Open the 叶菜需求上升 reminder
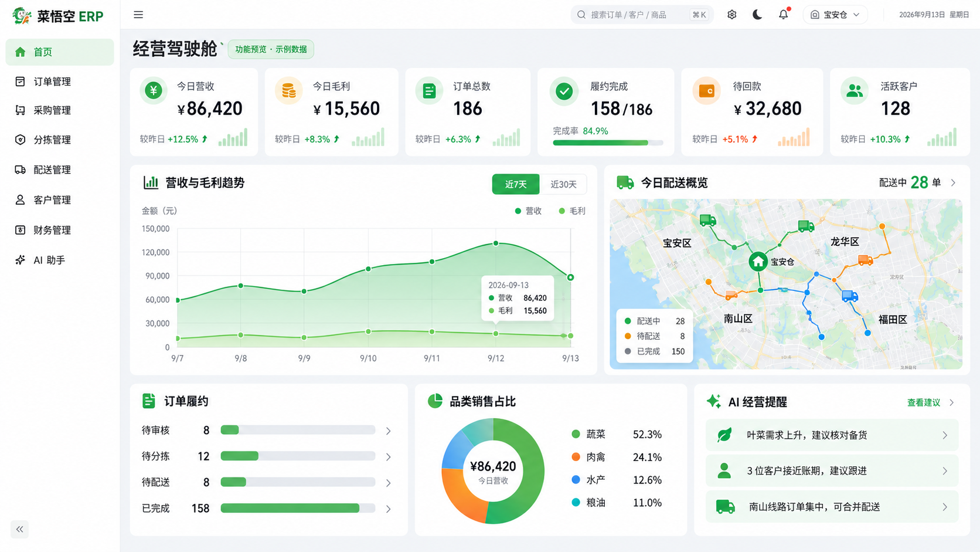Screen dimensions: 980x552 pyautogui.click(x=832, y=435)
